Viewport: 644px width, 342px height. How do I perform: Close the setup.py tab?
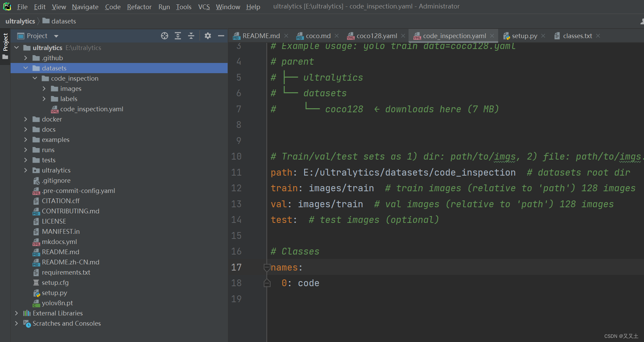tap(543, 36)
